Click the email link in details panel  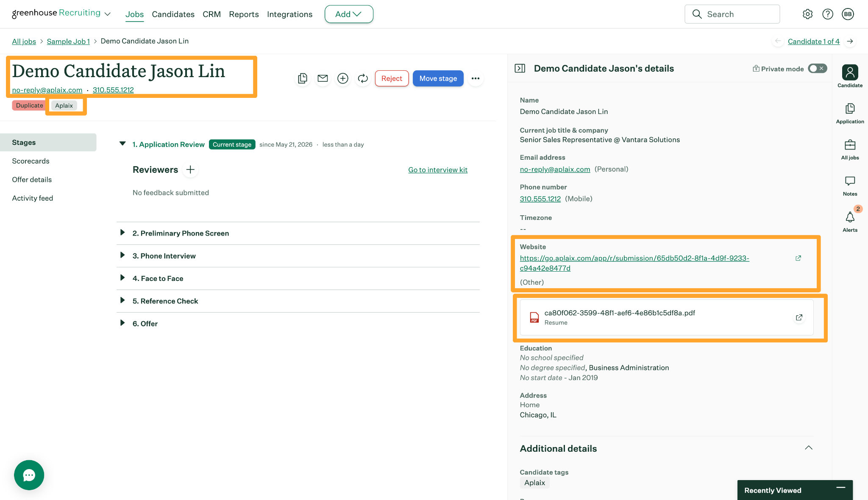pyautogui.click(x=555, y=169)
